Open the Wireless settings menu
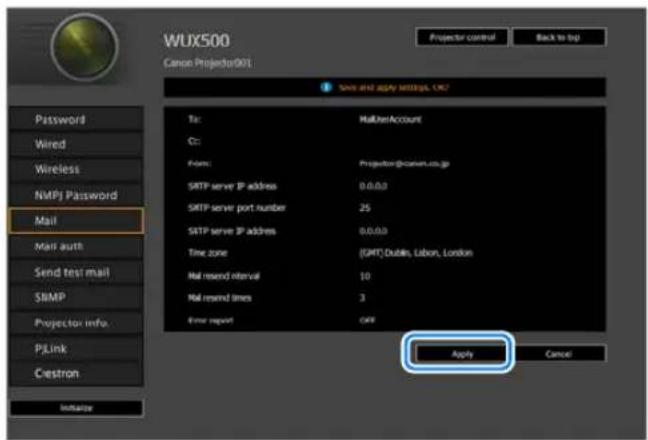Screen dimensions: 648x440 [x=76, y=169]
